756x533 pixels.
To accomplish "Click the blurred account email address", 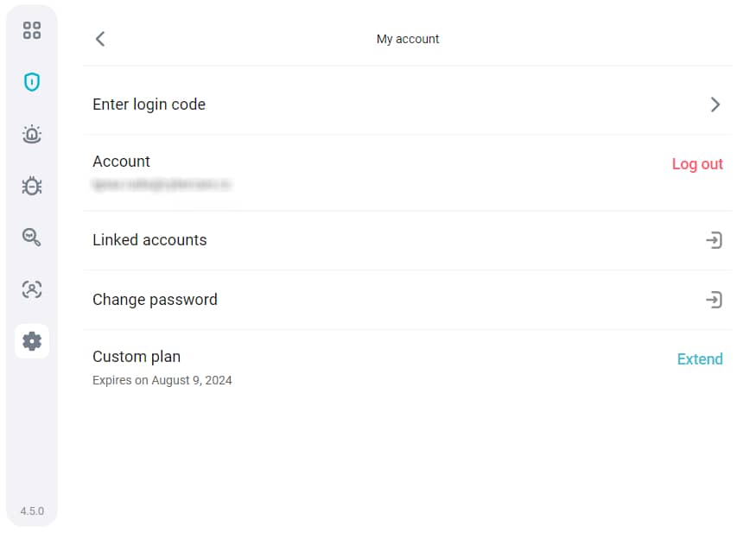I will 162,184.
